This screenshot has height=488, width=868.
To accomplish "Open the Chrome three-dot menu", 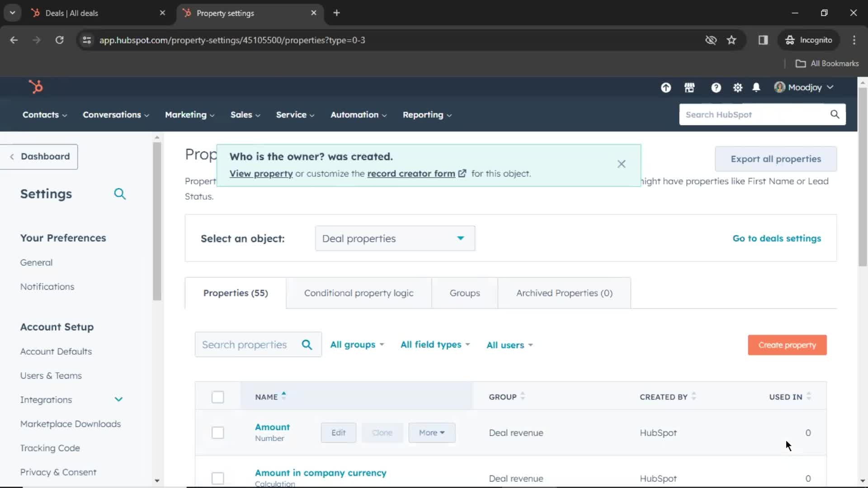I will coord(854,40).
